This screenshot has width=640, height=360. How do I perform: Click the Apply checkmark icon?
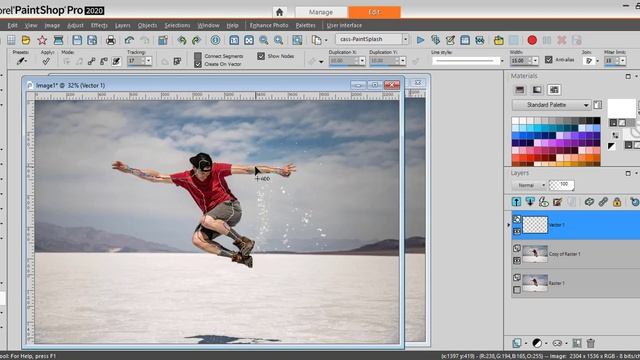coord(46,61)
